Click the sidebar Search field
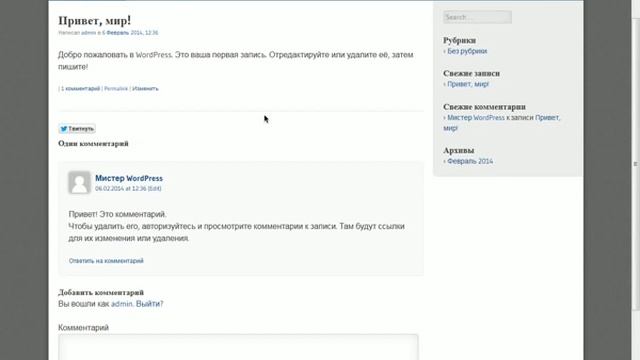The height and width of the screenshot is (360, 640). pos(477,17)
